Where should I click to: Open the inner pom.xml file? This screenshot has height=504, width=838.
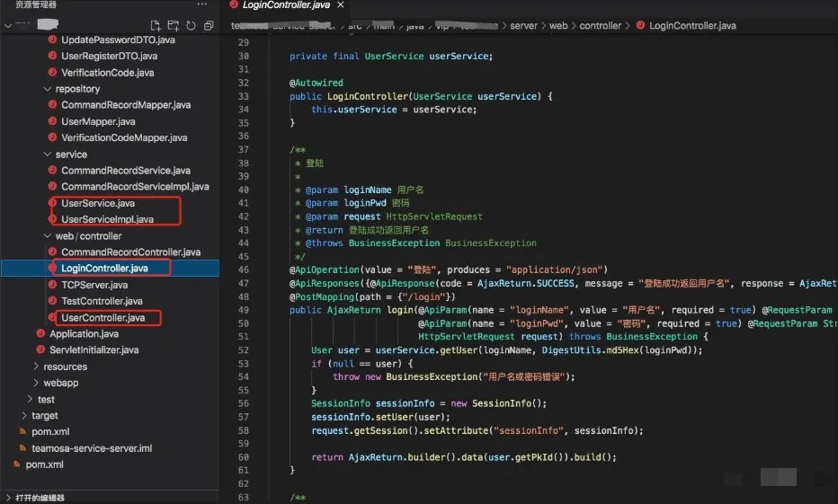click(50, 431)
